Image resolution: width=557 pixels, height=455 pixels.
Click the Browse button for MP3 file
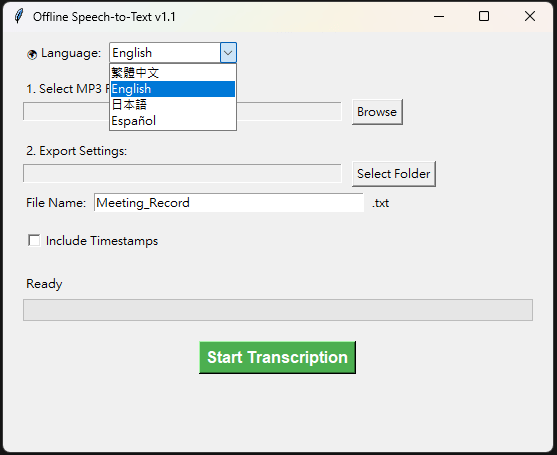pos(377,112)
